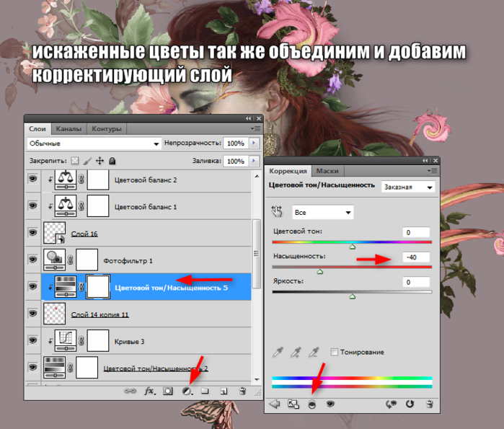Hide Слой 16 layer

click(32, 233)
